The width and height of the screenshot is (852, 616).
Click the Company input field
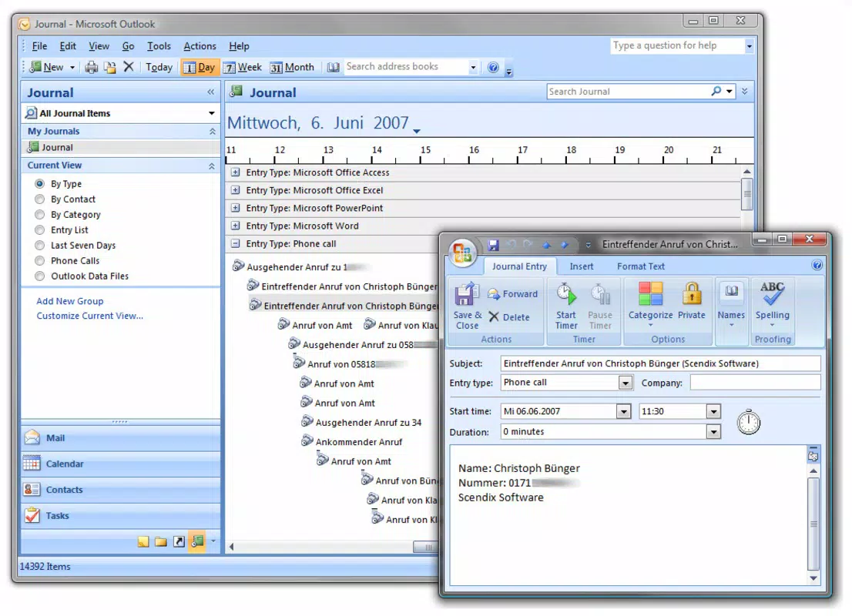pyautogui.click(x=755, y=383)
